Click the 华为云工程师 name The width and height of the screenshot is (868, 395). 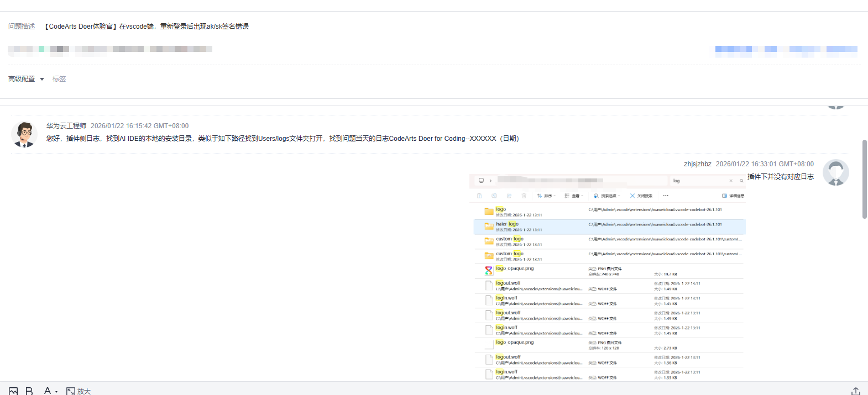(x=66, y=126)
